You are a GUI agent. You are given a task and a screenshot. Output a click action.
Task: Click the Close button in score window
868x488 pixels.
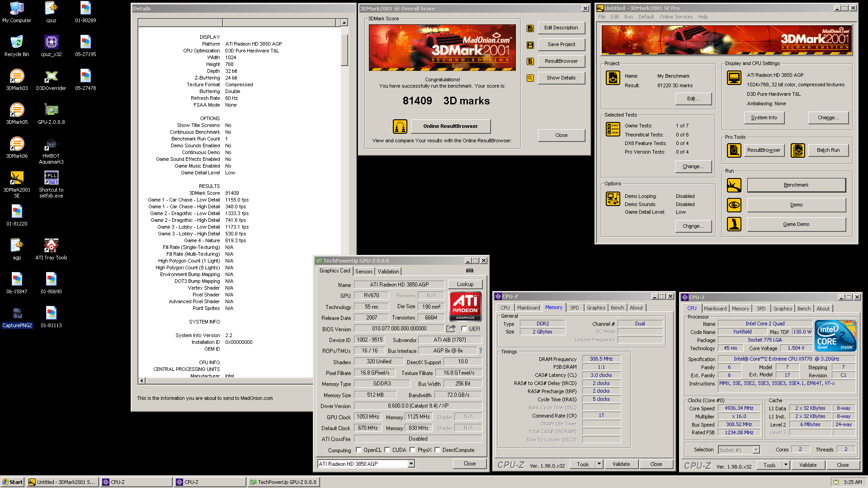[561, 136]
